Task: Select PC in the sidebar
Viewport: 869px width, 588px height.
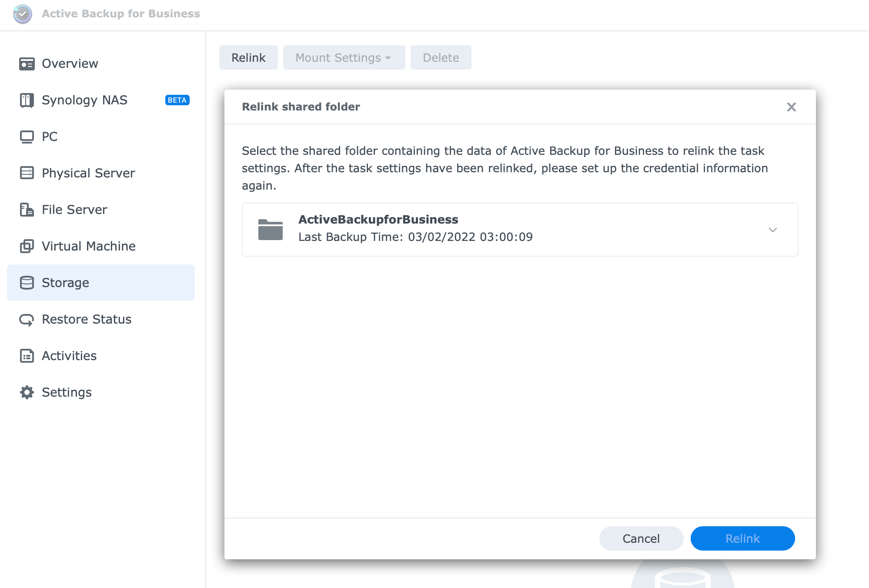Action: (x=101, y=137)
